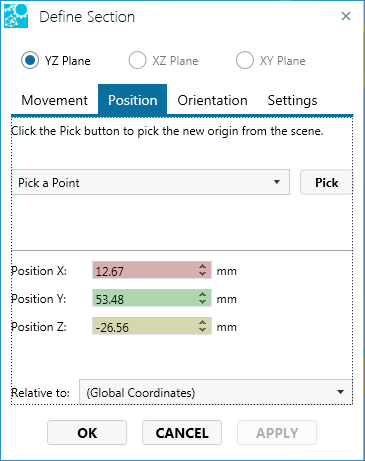Choose the XZ Plane option
Viewport: 365px width, 461px height.
(137, 61)
